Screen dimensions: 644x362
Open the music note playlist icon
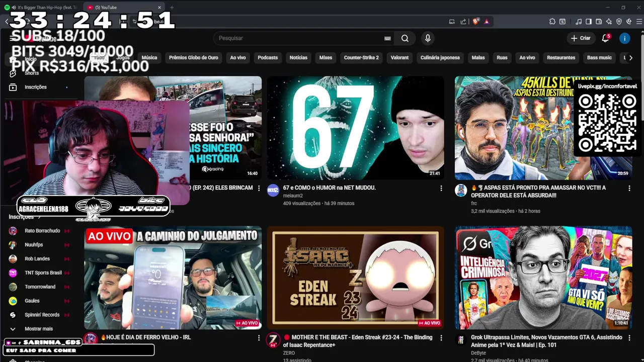tap(579, 22)
